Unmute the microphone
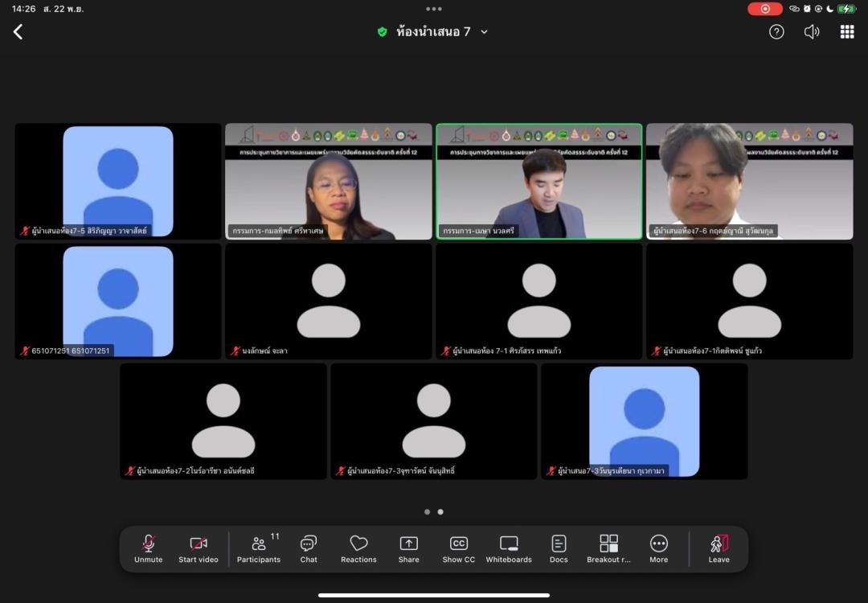Image resolution: width=868 pixels, height=603 pixels. 148,549
